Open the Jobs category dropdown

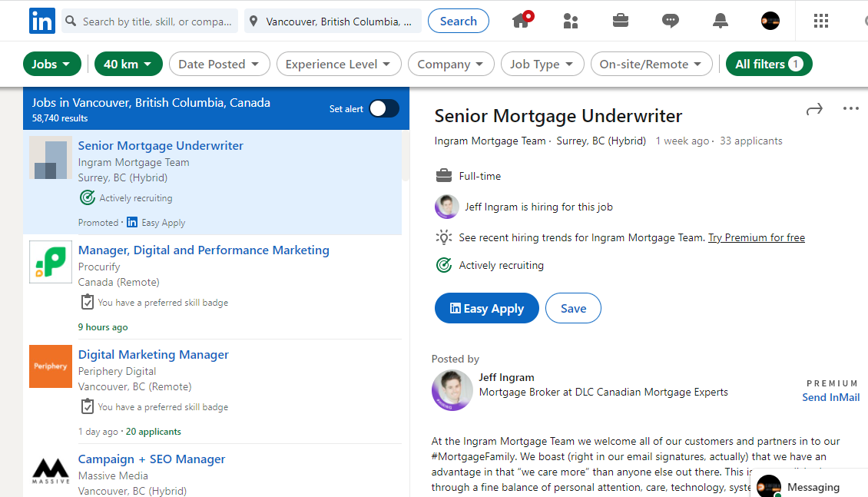coord(52,65)
